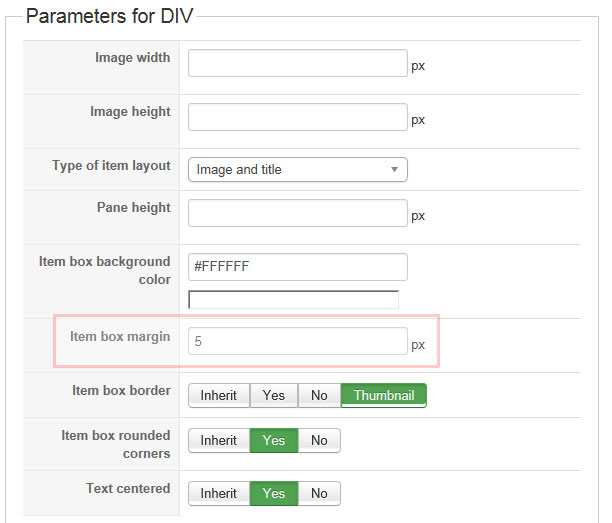Image resolution: width=612 pixels, height=523 pixels.
Task: Choose No for Text centered
Action: click(319, 493)
